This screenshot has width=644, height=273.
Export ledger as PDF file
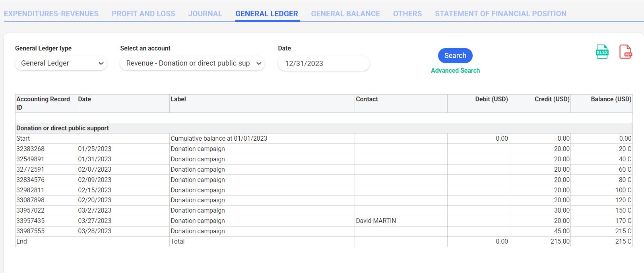point(625,52)
